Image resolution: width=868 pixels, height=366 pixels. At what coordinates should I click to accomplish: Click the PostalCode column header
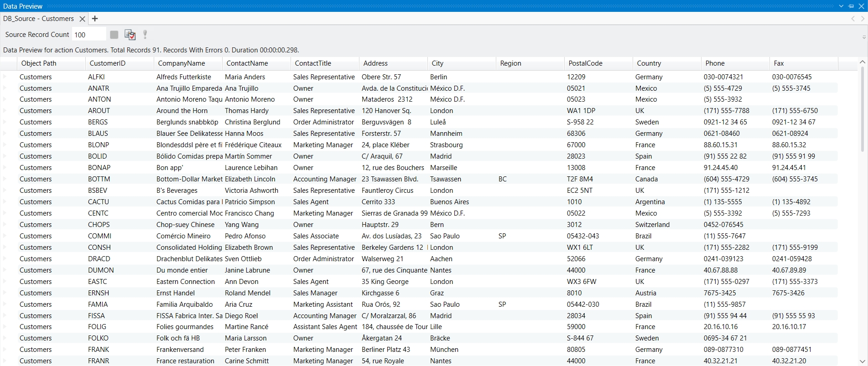point(585,63)
